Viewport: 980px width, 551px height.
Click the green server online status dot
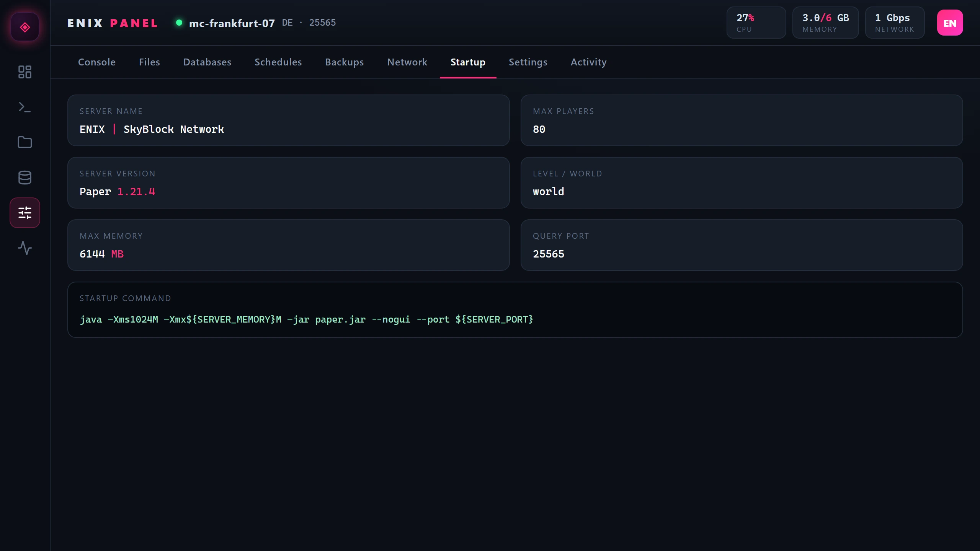click(179, 23)
